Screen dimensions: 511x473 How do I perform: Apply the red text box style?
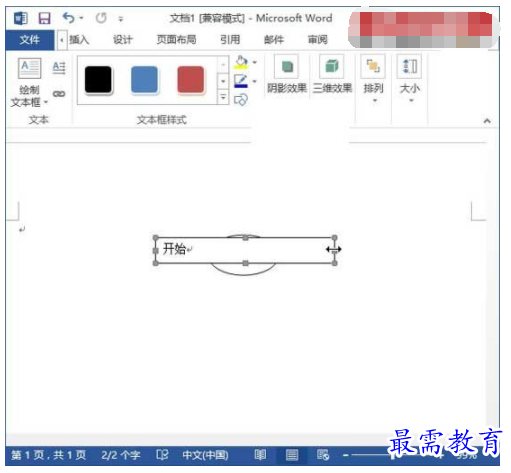click(191, 80)
